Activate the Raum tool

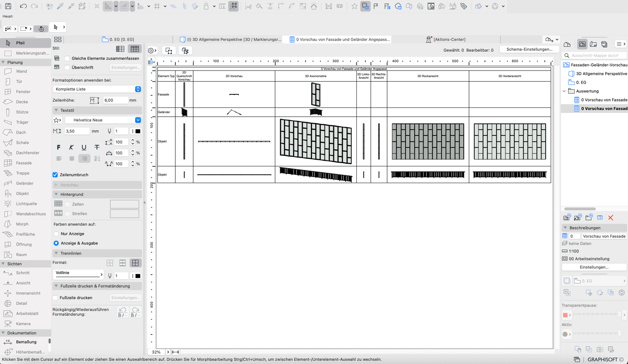point(25,255)
